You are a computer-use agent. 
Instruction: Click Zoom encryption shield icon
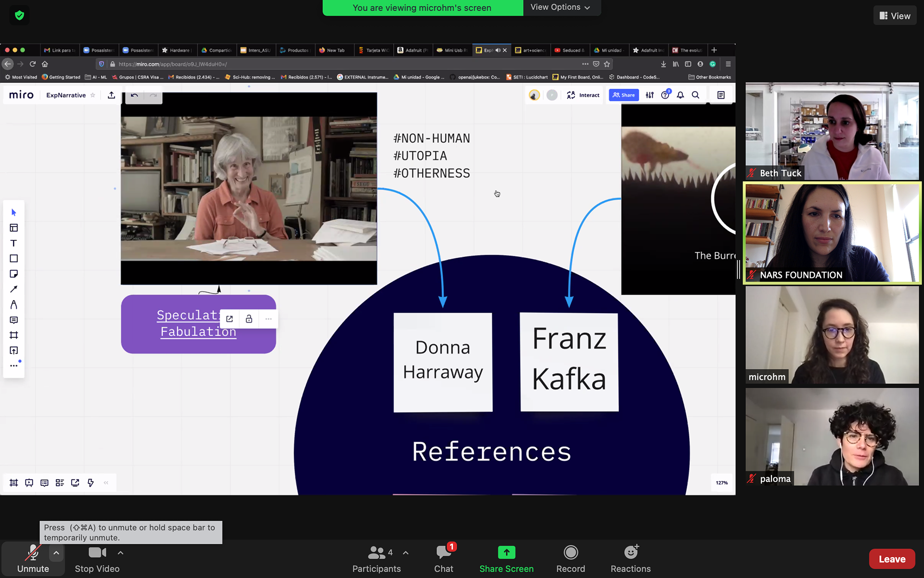[19, 15]
